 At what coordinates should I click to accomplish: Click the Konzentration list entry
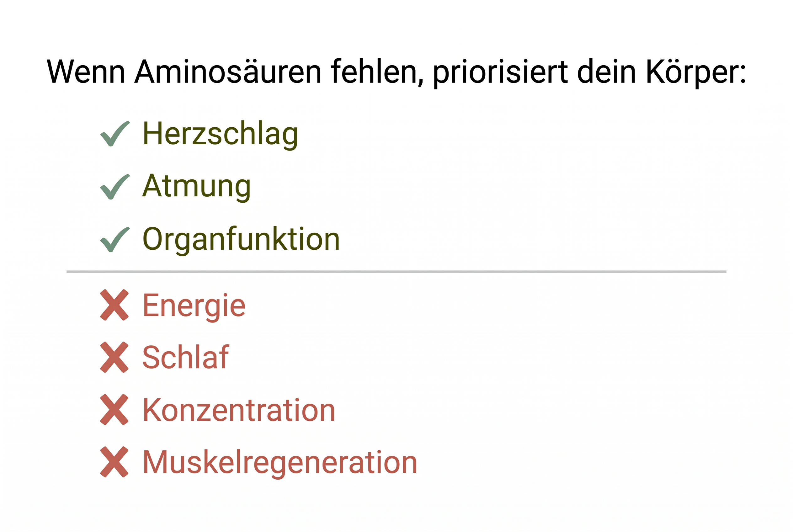coord(238,410)
